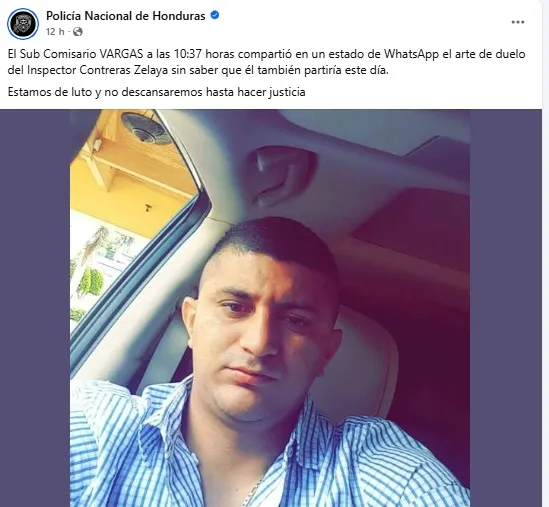Viewport: 549px width, 507px height.
Task: Click the purple margin left of photo
Action: point(35,308)
